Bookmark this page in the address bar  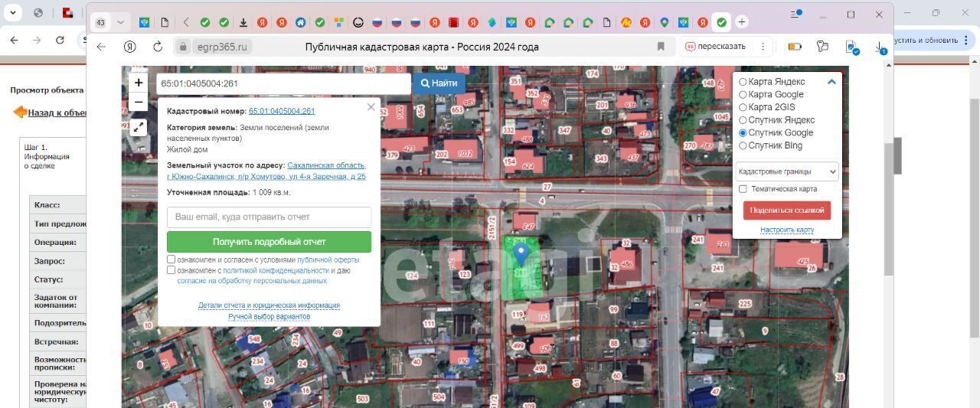point(661,47)
